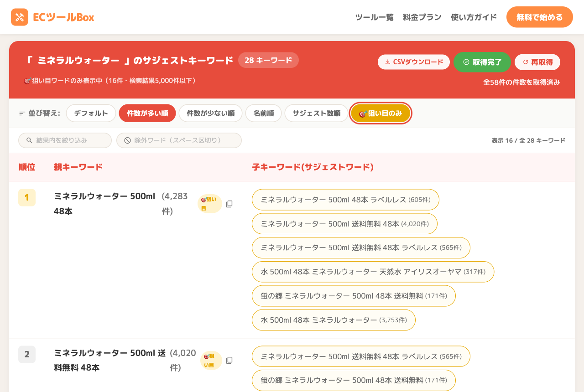584x392 pixels.
Task: Click the 狙い目 badge in rank 1 row
Action: pyautogui.click(x=209, y=204)
